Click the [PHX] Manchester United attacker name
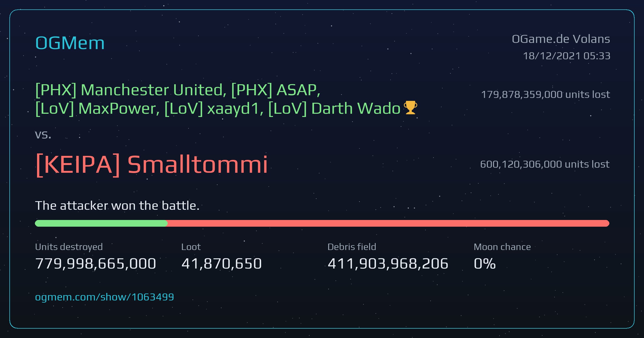This screenshot has width=644, height=338. coord(131,90)
